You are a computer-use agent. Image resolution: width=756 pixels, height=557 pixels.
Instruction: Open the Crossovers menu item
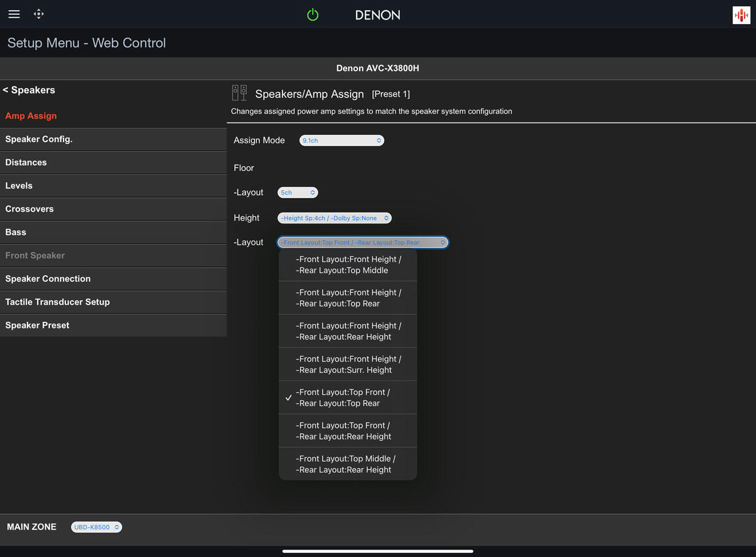pos(113,209)
